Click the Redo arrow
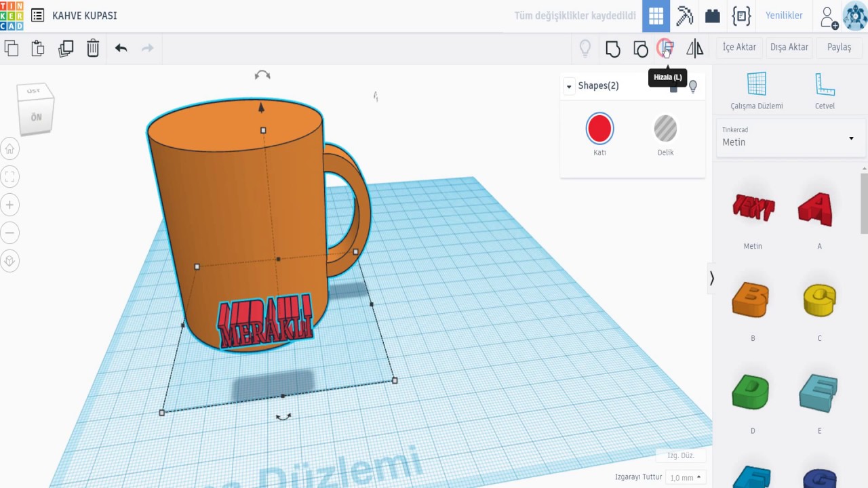The image size is (868, 488). click(x=147, y=48)
